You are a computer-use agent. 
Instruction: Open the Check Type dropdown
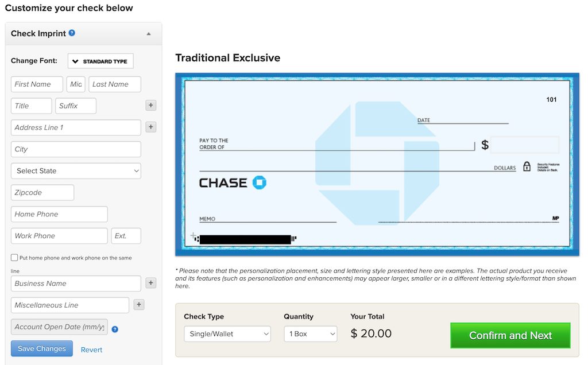tap(227, 334)
